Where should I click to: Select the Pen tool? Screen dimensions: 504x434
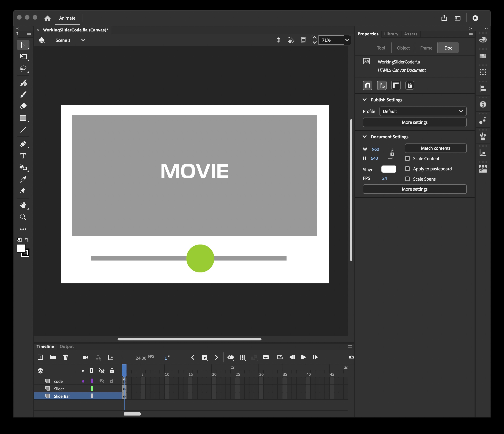tap(23, 144)
